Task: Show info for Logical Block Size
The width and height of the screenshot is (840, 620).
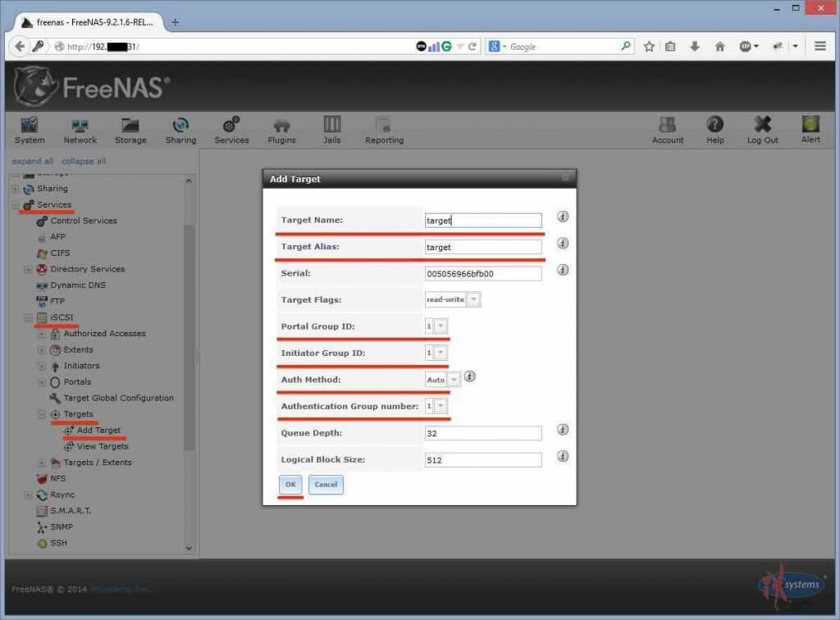Action: 563,456
